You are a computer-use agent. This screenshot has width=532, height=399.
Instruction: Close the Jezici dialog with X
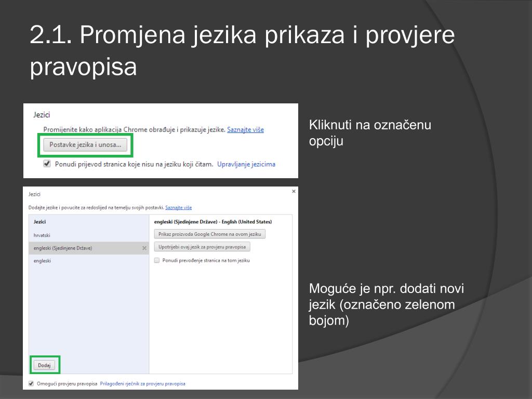pos(294,191)
